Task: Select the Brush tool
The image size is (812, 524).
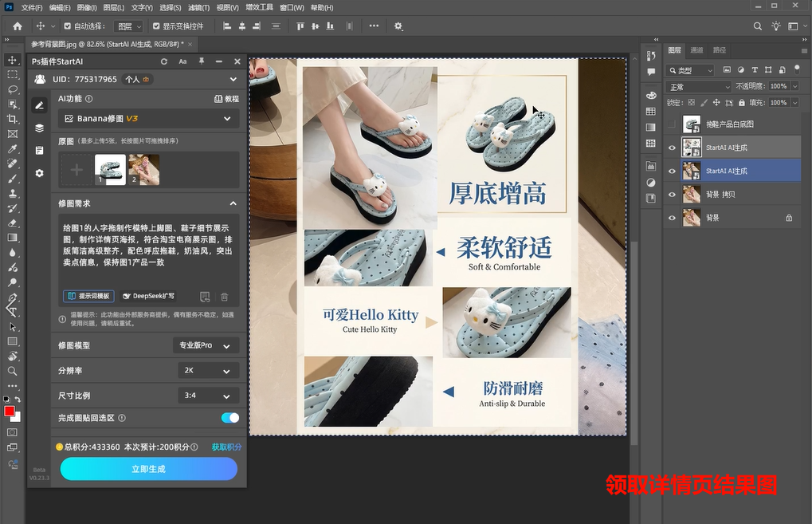Action: 12,179
